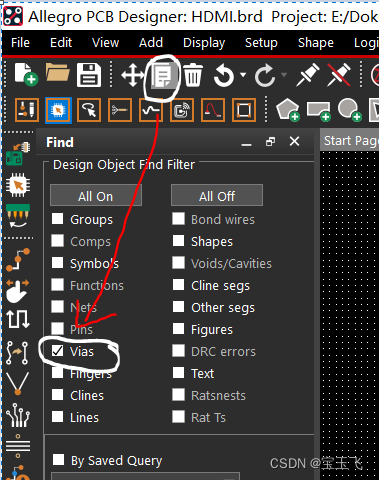
Task: Select the red curve mode icon
Action: pos(213,110)
